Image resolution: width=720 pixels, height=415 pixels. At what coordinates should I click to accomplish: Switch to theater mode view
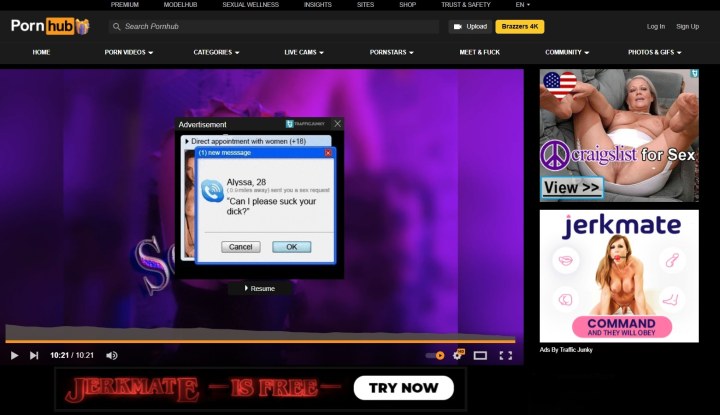pyautogui.click(x=480, y=355)
